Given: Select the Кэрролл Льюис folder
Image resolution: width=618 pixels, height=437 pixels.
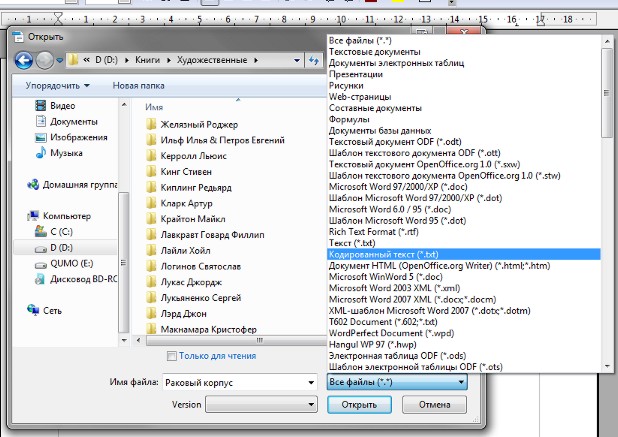Looking at the screenshot, I should (186, 156).
